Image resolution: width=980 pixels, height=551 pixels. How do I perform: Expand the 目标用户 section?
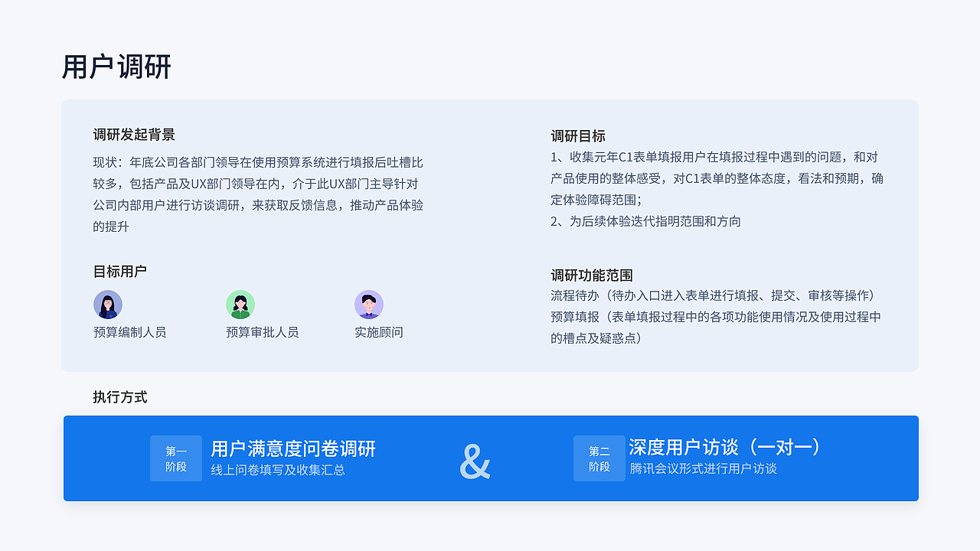point(116,270)
